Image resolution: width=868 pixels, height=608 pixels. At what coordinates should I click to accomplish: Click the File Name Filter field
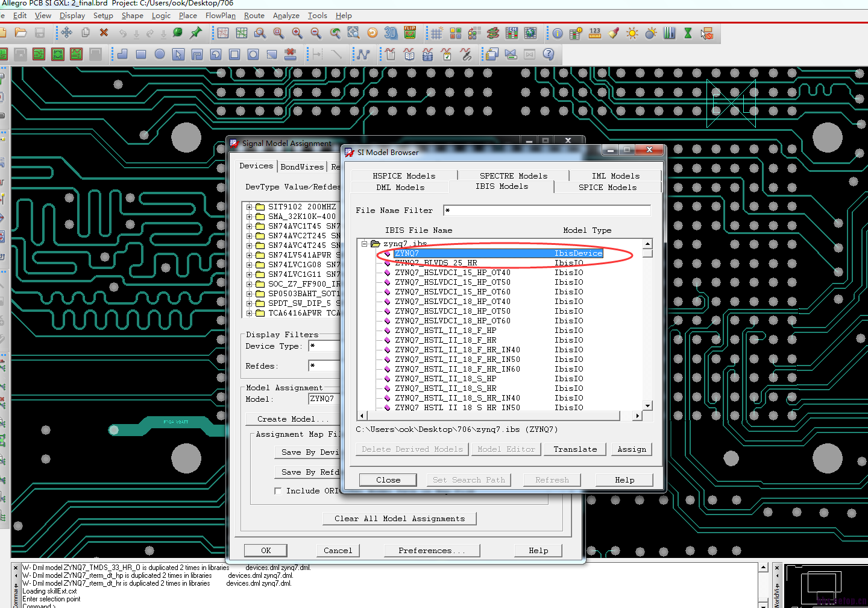pos(547,211)
